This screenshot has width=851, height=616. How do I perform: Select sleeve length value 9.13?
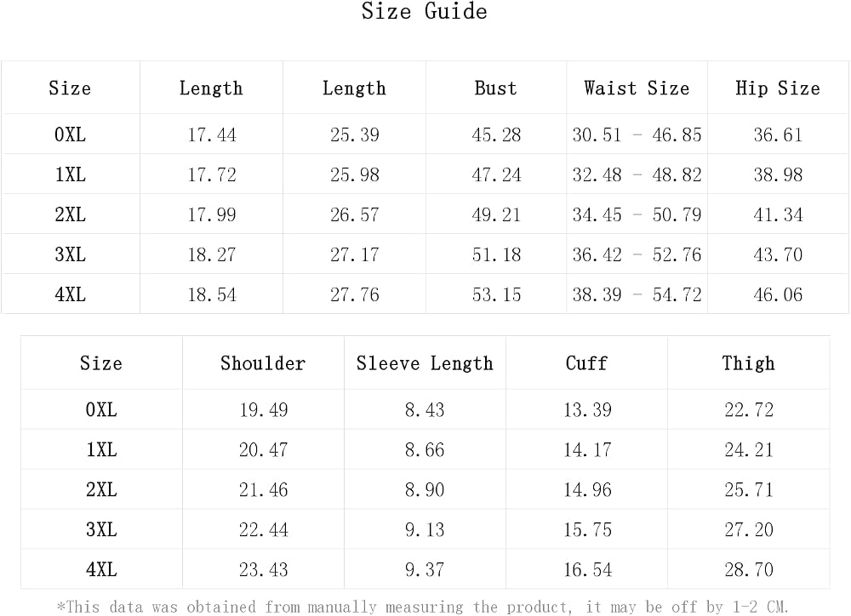[425, 530]
